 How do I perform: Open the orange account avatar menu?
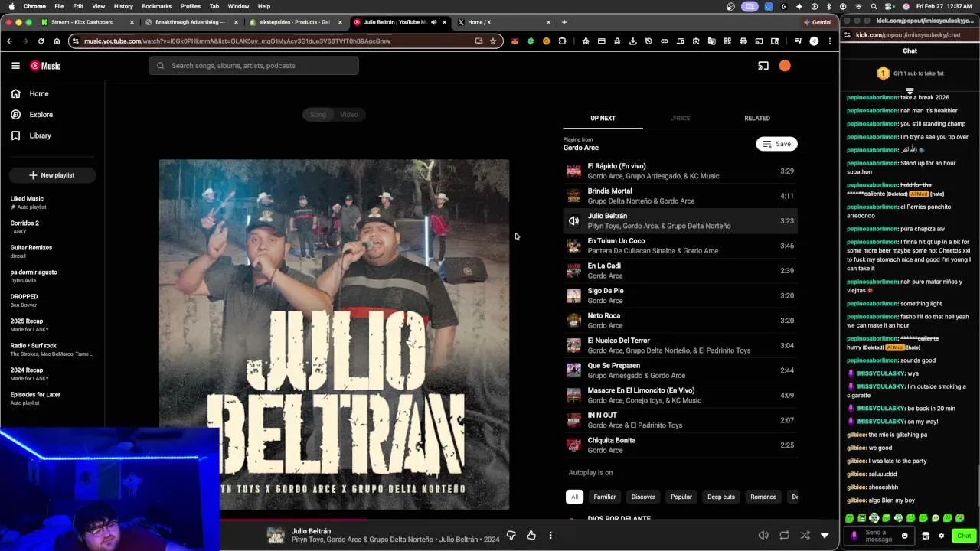coord(785,66)
